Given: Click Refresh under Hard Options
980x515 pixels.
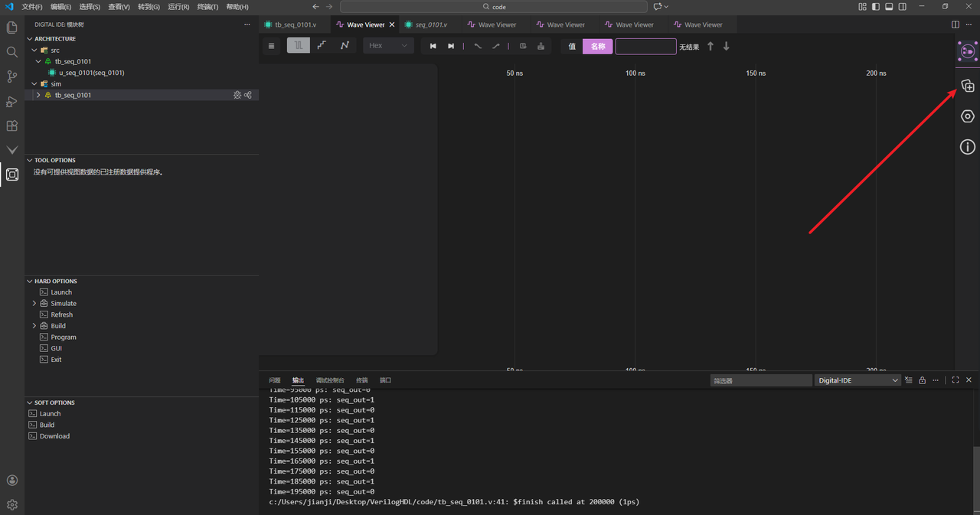Looking at the screenshot, I should pos(61,315).
